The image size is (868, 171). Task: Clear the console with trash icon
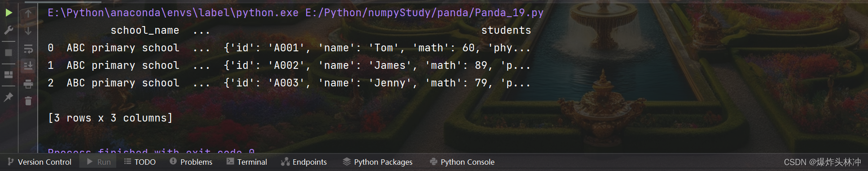(28, 101)
